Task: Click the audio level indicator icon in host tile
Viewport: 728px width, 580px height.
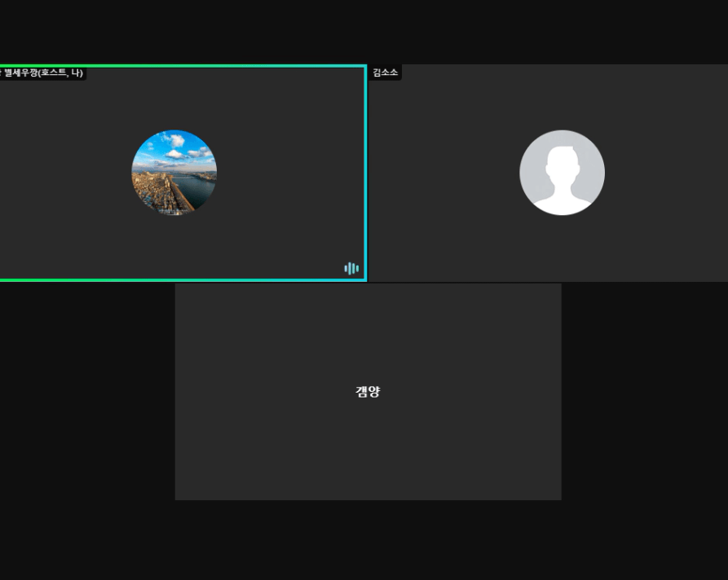Action: [351, 268]
